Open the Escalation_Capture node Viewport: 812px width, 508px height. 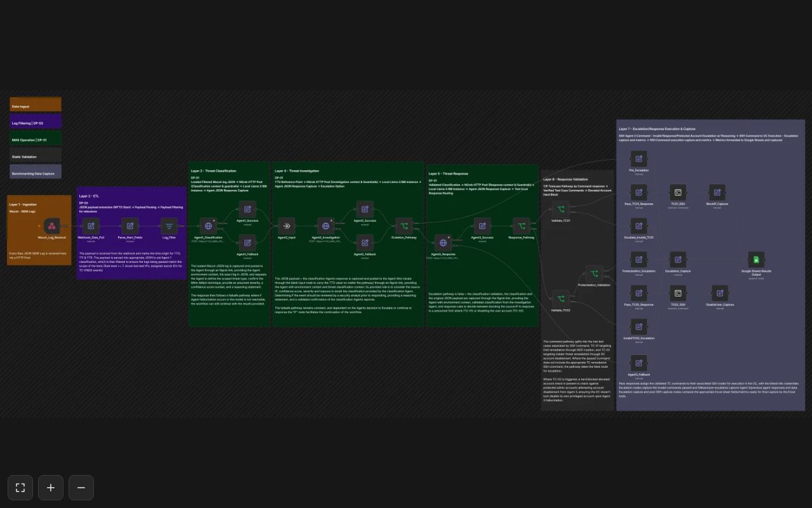coord(678,260)
